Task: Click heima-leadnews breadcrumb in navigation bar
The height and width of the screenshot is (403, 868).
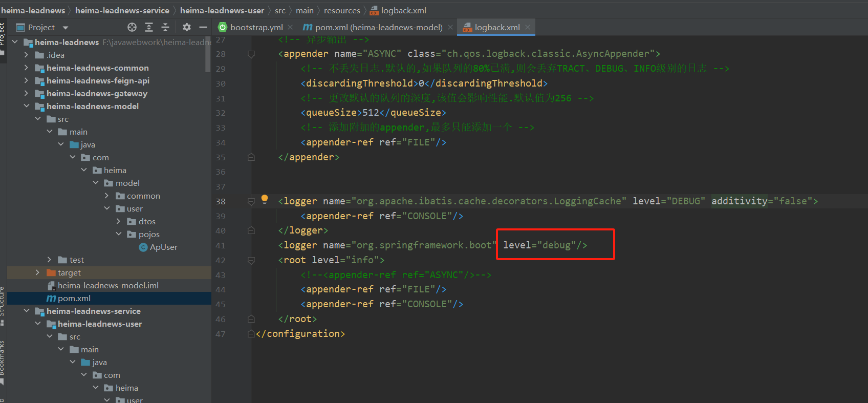Action: [x=33, y=10]
